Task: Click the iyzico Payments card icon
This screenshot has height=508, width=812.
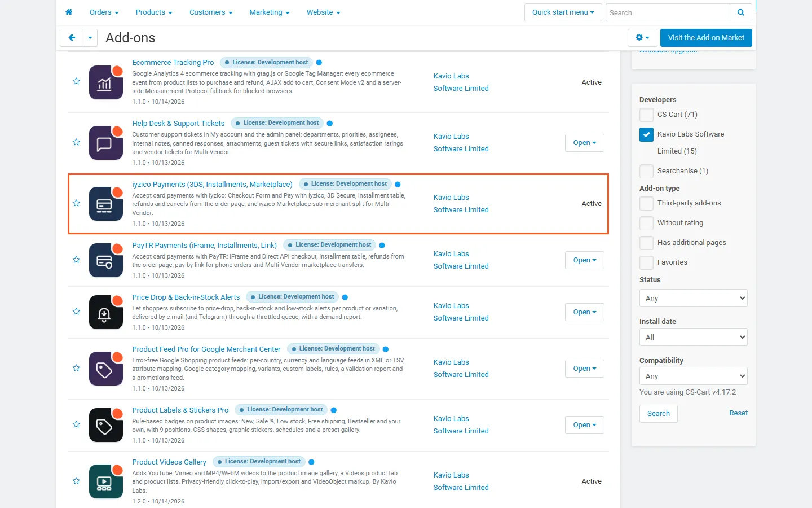Action: 106,204
